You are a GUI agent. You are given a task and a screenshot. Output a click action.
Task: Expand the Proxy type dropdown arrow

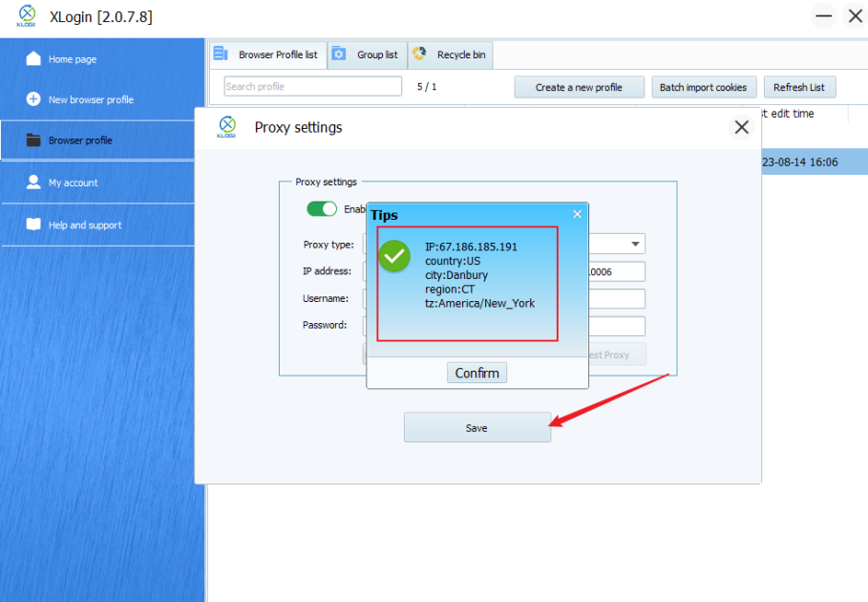click(636, 245)
